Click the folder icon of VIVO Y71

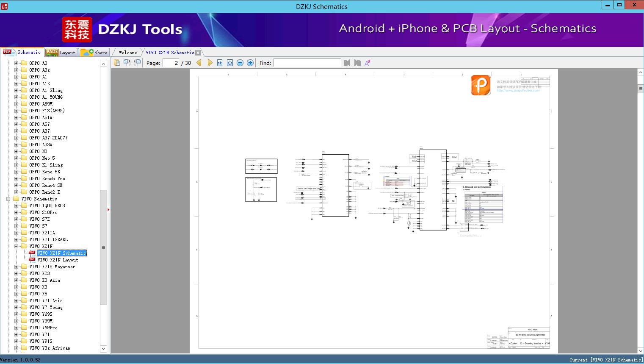24,334
